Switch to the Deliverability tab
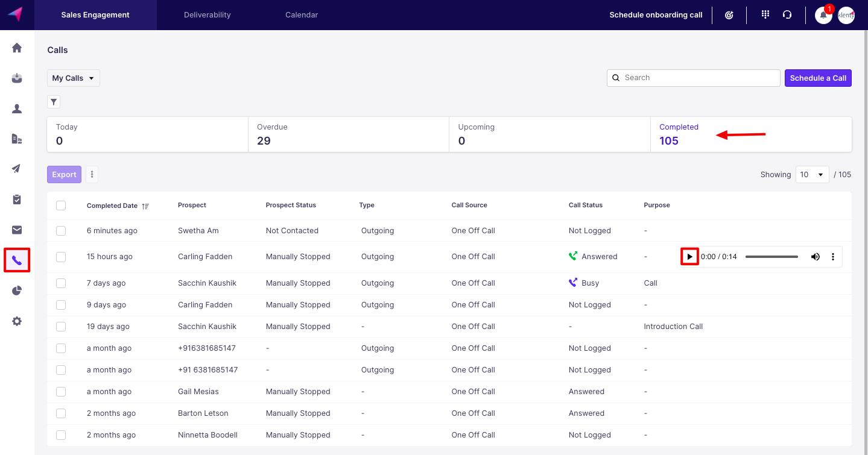Screen dimensions: 868x455 (207, 15)
